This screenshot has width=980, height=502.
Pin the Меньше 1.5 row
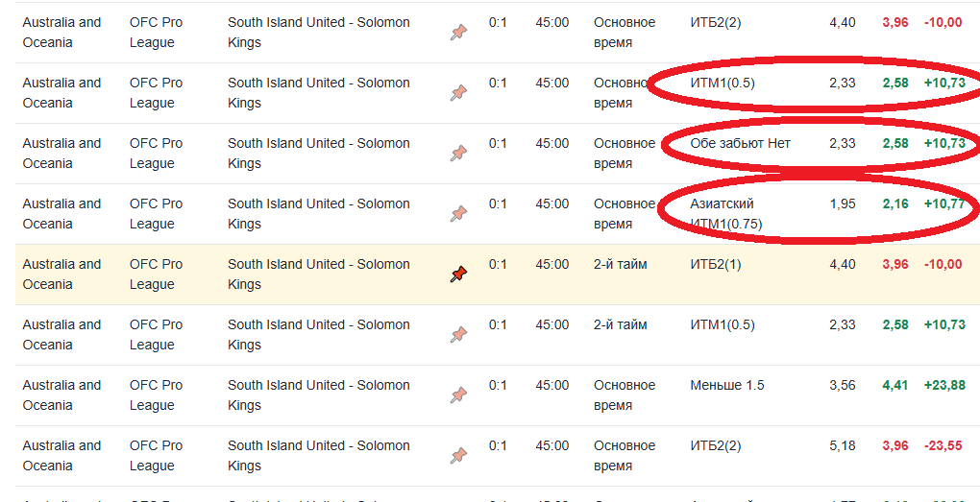click(458, 395)
